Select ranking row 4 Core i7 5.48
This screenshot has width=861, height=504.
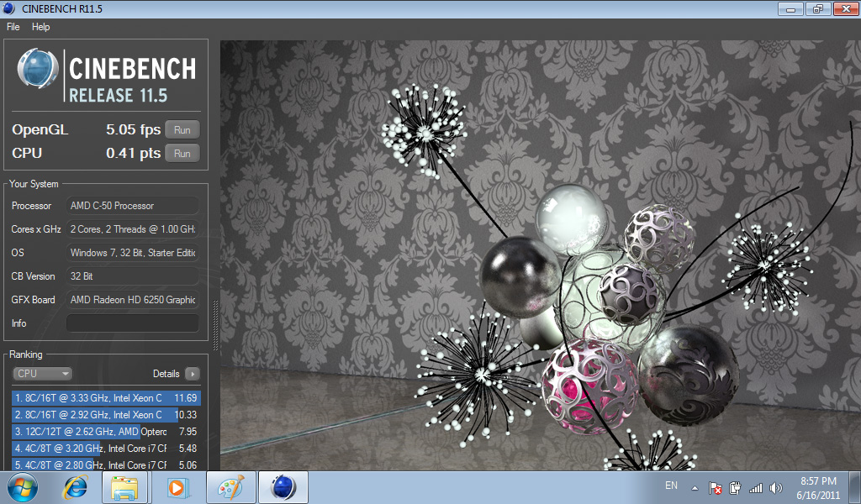[106, 448]
